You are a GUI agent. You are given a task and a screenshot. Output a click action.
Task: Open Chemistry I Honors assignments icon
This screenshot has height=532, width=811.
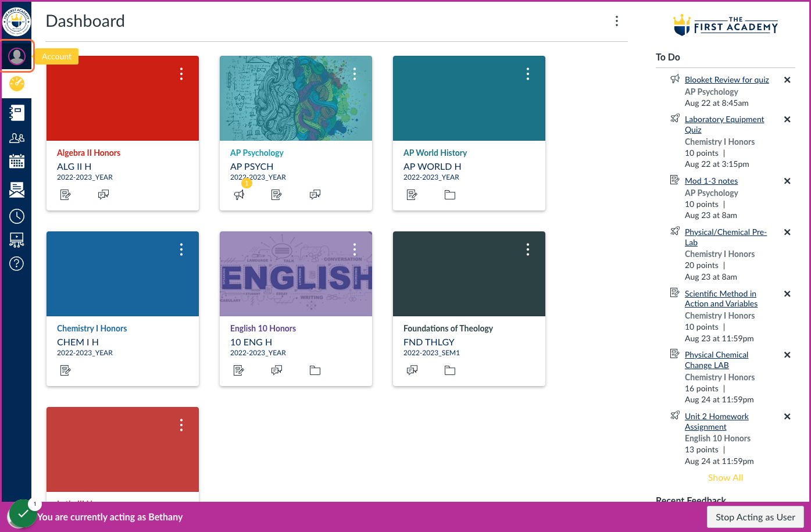(66, 370)
